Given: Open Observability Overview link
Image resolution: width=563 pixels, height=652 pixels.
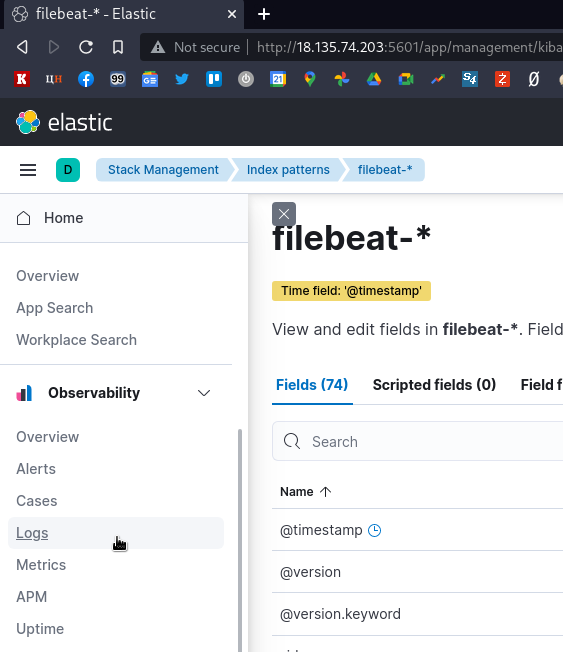Looking at the screenshot, I should click(x=47, y=437).
